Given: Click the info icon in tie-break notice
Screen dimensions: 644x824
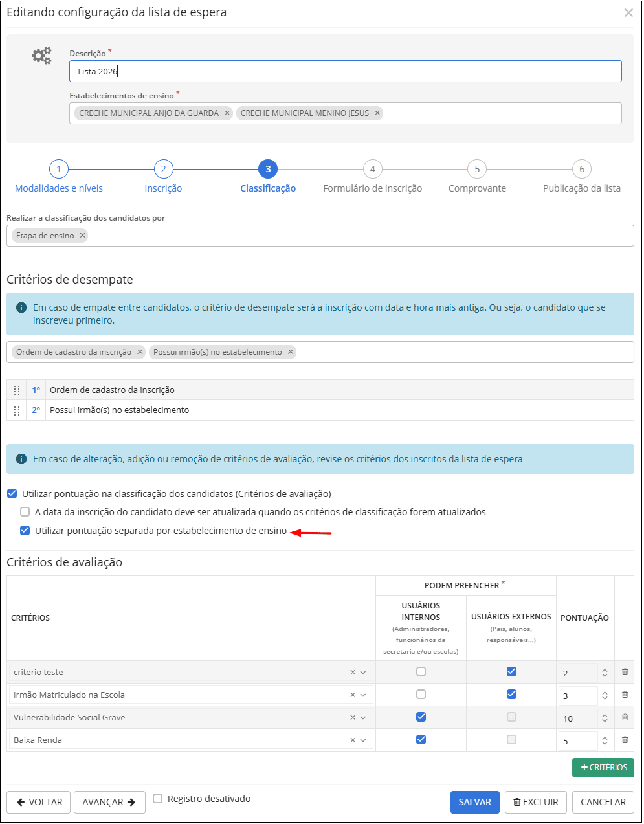Looking at the screenshot, I should coord(21,307).
